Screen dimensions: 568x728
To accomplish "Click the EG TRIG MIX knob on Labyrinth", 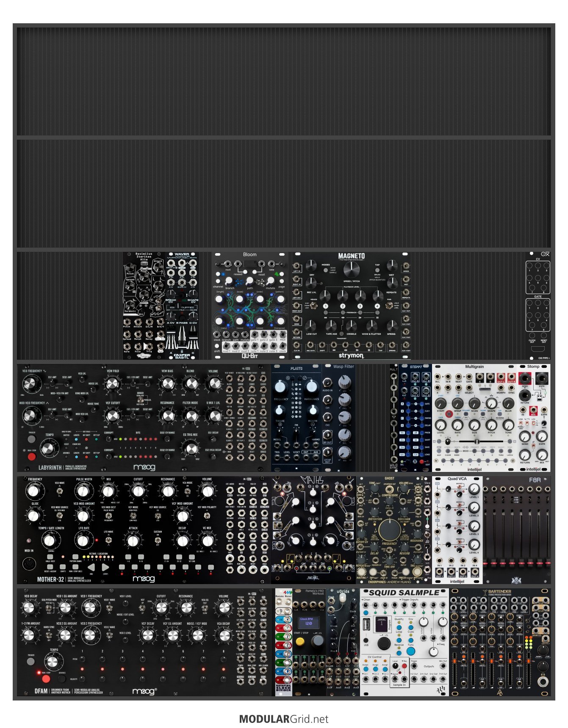I will [191, 448].
